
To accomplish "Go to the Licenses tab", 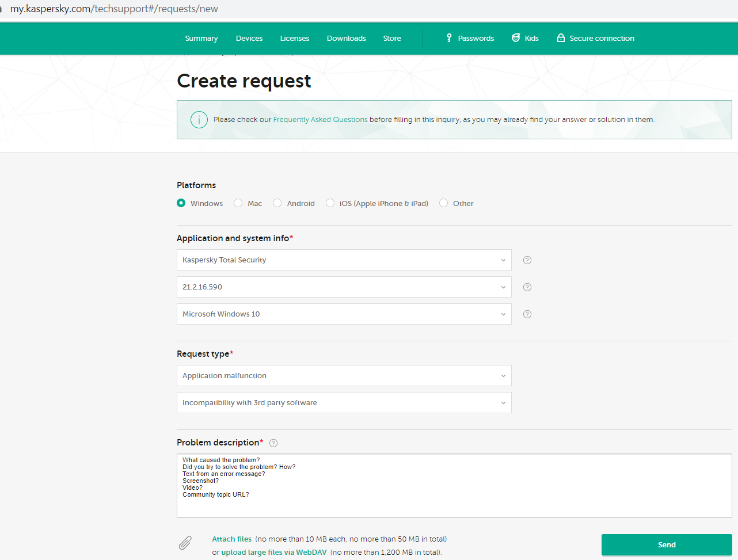I will point(295,39).
